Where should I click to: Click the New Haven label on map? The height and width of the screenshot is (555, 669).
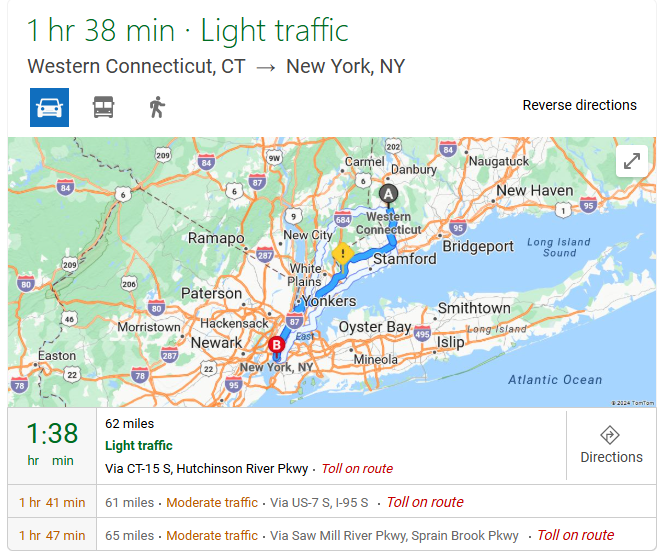(535, 190)
